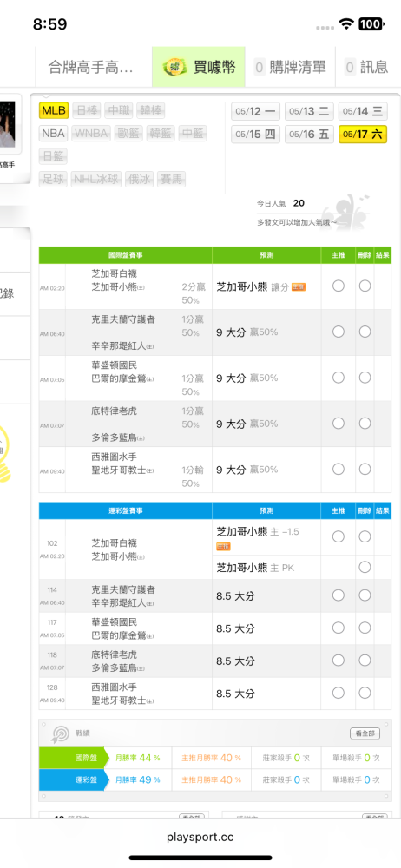Choose date 05/14 三
Viewport: 401px width, 868px height.
[362, 111]
